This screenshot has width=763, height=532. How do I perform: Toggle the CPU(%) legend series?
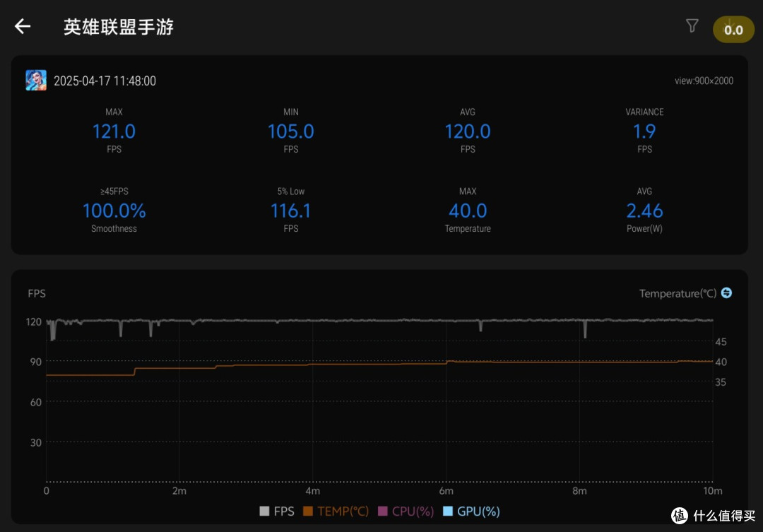(x=406, y=511)
